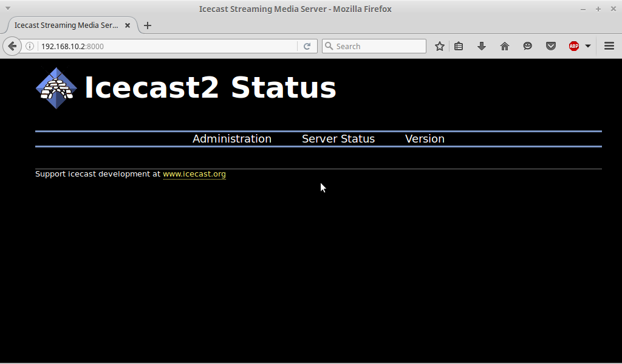Viewport: 622px width, 364px height.
Task: Show bookmarks list icon in toolbar
Action: click(459, 46)
